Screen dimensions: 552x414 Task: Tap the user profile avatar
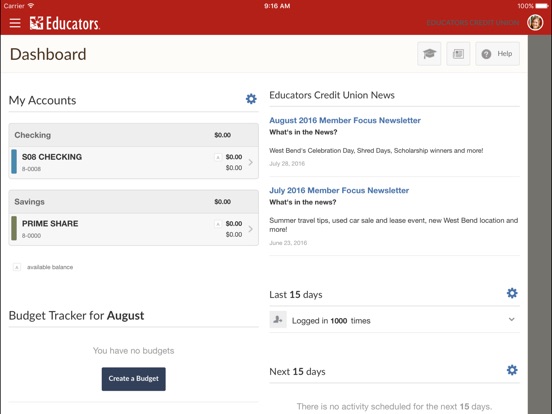535,23
